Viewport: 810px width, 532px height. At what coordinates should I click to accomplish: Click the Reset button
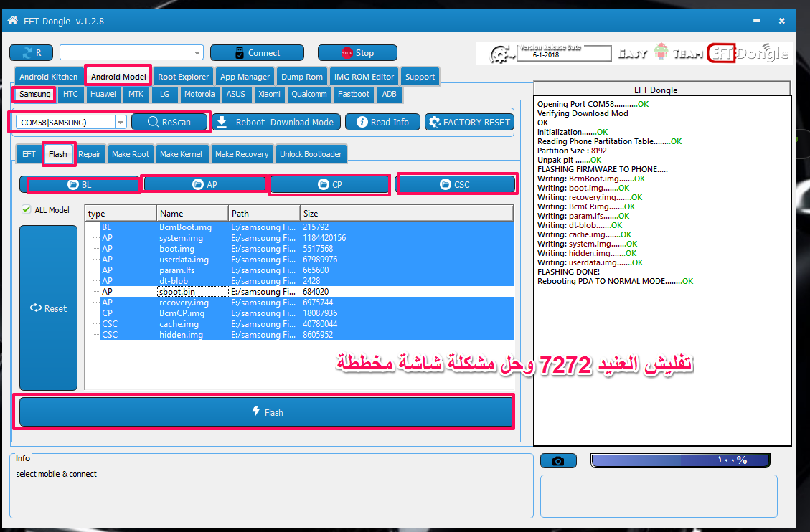coord(49,308)
